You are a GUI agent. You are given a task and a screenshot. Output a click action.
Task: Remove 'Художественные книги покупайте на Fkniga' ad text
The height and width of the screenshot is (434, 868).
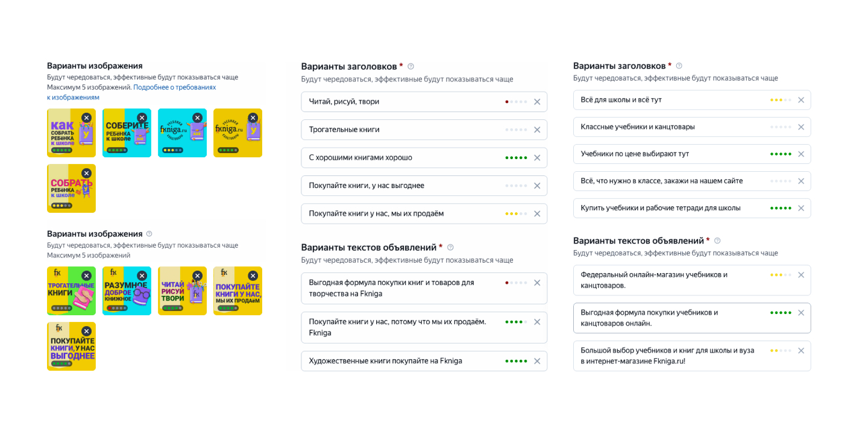(537, 361)
